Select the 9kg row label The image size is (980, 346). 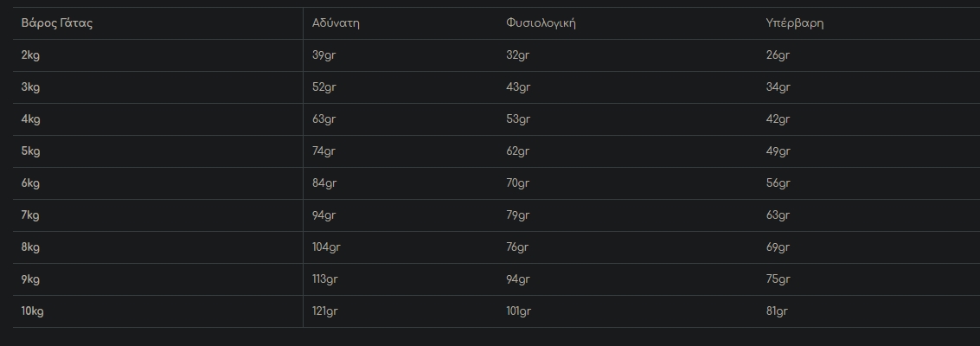[31, 279]
